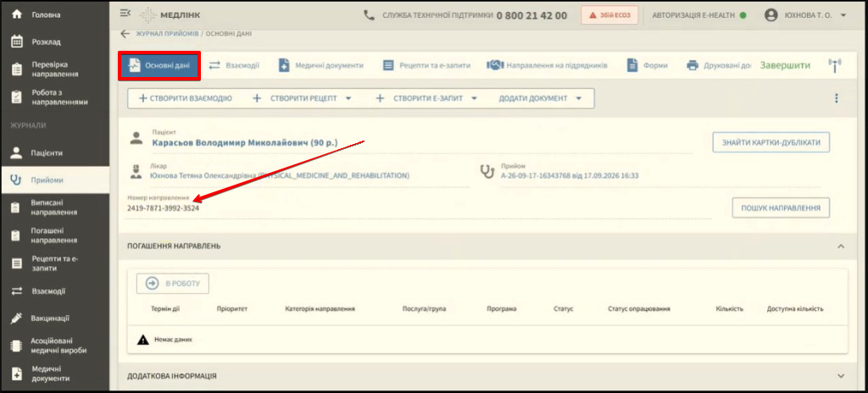Click Програма column header
Screen dimensions: 868x393
502,309
